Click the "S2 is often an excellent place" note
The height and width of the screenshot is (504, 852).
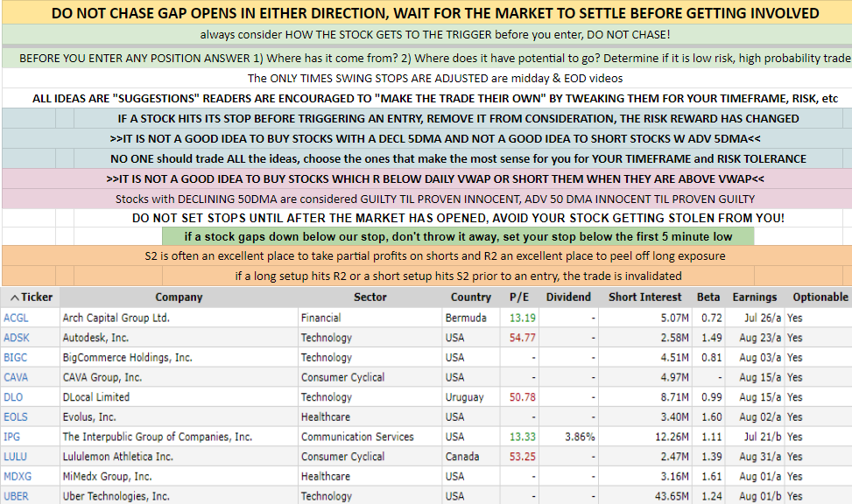[427, 255]
